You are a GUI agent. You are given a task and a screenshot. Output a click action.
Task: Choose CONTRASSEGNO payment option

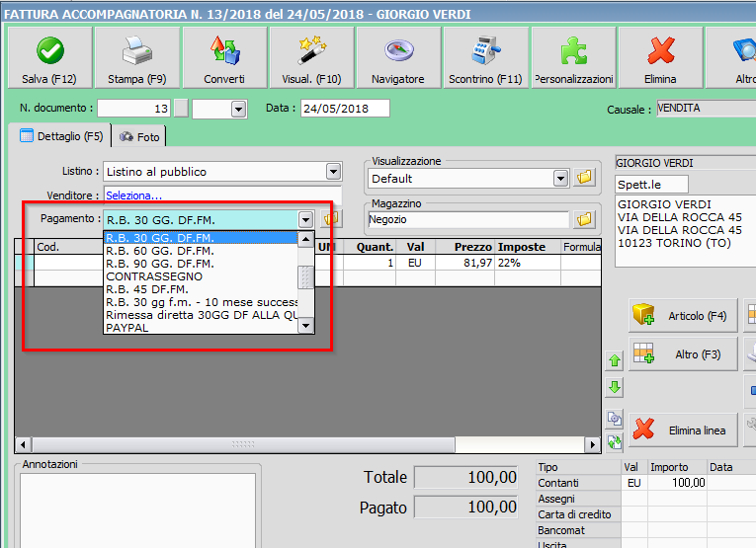coord(201,276)
